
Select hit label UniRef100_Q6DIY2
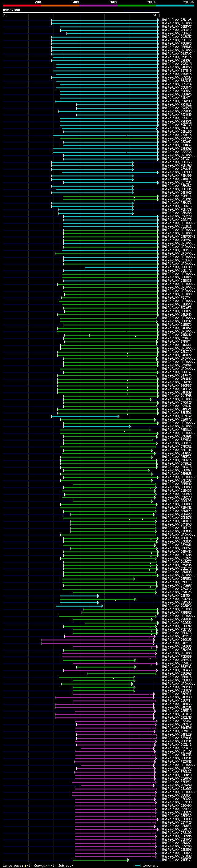click(x=176, y=270)
